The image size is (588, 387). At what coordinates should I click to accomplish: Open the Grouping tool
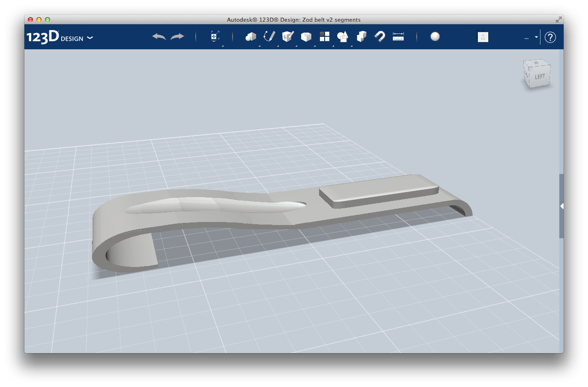(x=343, y=37)
